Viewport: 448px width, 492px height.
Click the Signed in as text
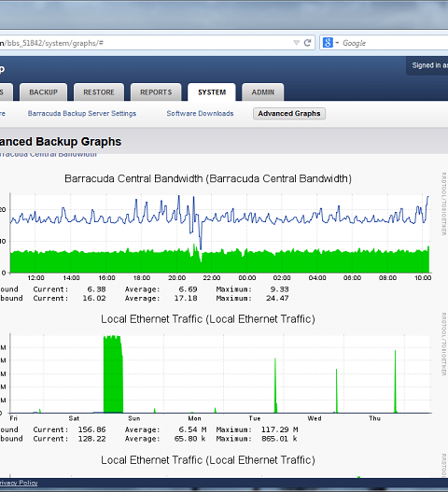pyautogui.click(x=430, y=65)
